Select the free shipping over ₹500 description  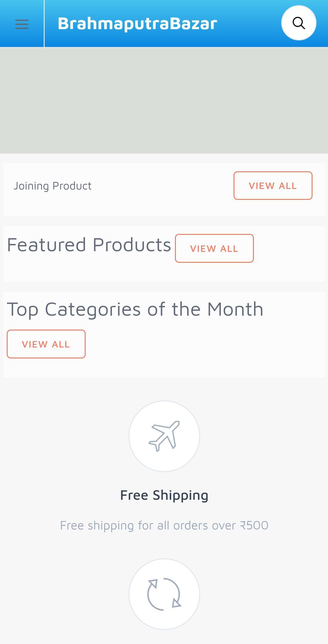point(164,526)
